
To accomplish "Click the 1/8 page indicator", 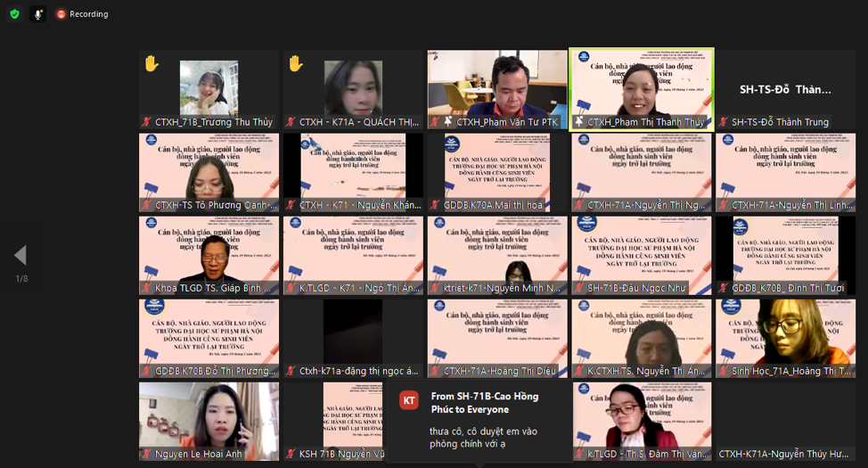I will 21,279.
